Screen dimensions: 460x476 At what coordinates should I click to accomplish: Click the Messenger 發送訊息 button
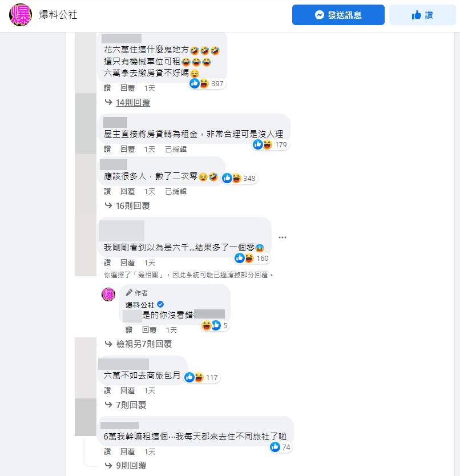click(338, 15)
